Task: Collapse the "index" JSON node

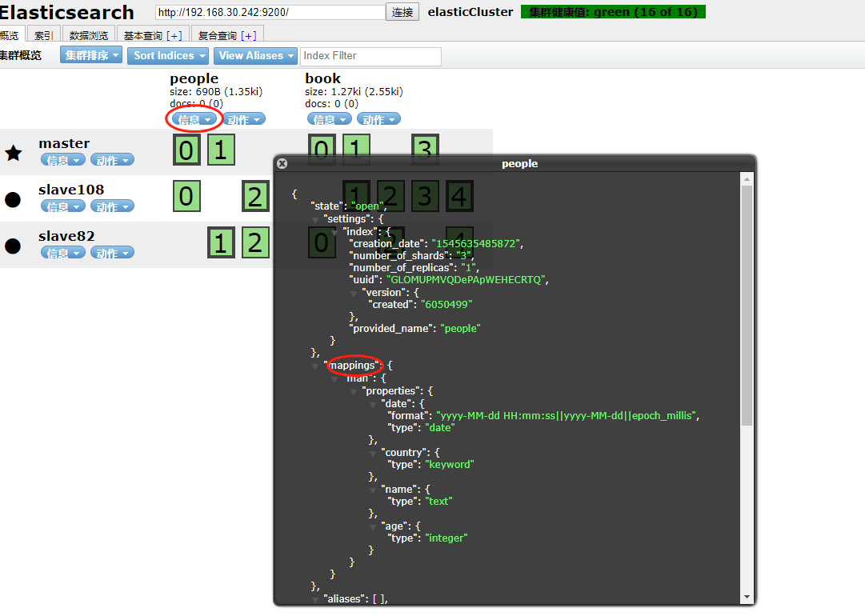Action: tap(334, 232)
